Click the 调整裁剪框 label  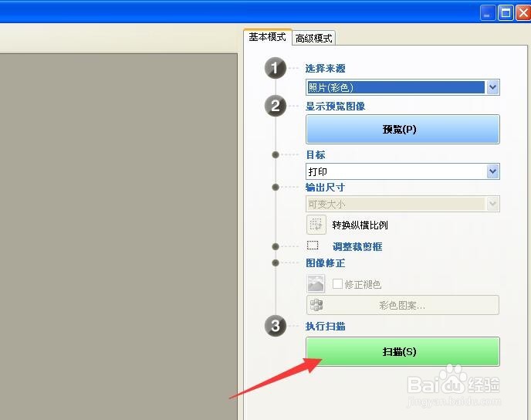357,246
